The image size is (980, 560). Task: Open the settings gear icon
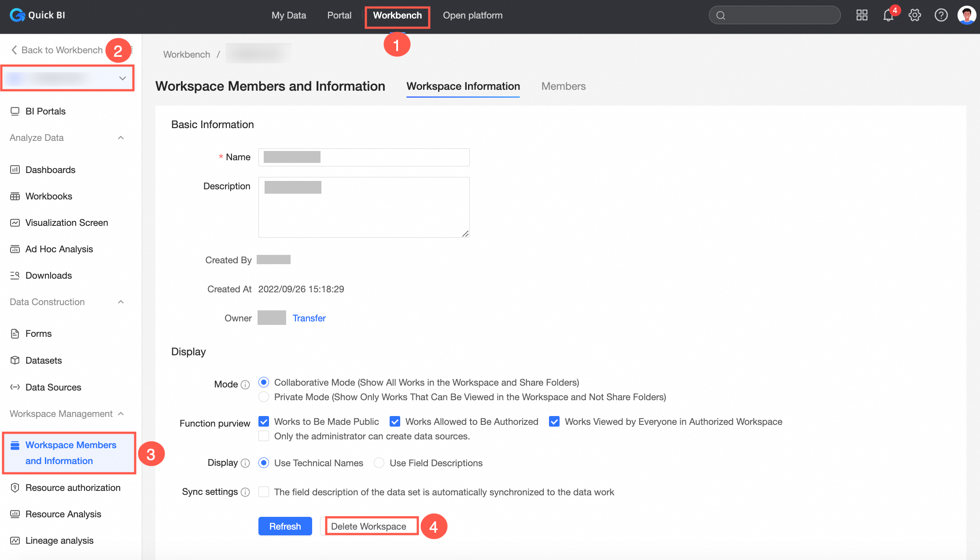(915, 15)
